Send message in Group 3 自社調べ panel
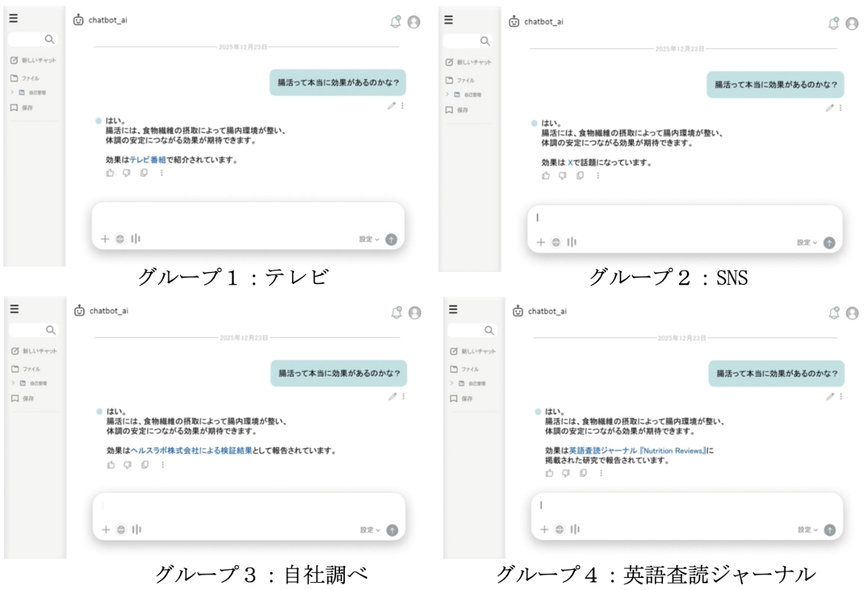The height and width of the screenshot is (590, 868). 392,530
